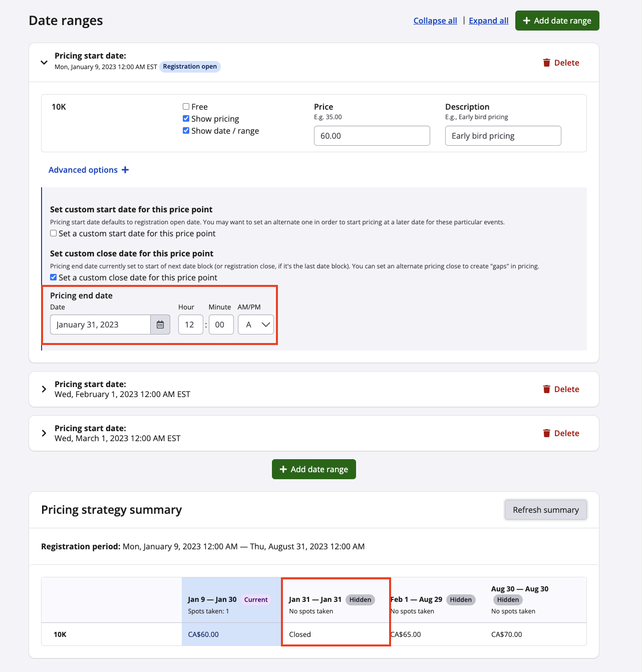Uncheck the Show date / range checkbox
642x672 pixels.
click(186, 131)
